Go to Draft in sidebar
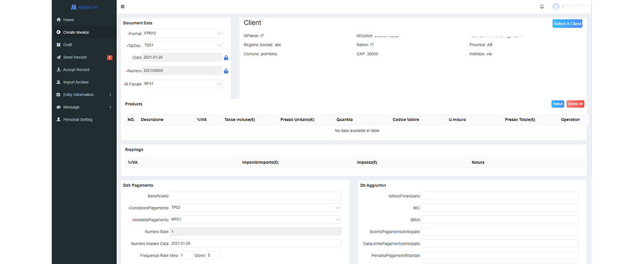644x264 pixels. point(68,45)
